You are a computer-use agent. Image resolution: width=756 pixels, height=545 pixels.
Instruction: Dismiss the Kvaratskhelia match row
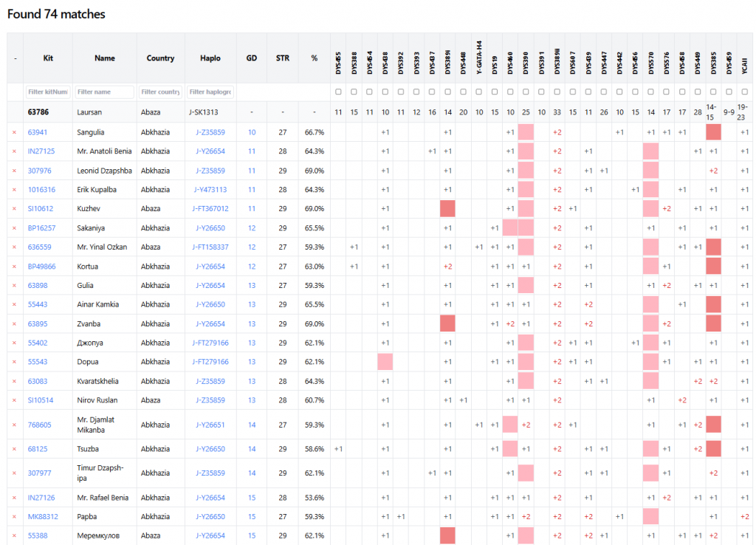pos(13,382)
